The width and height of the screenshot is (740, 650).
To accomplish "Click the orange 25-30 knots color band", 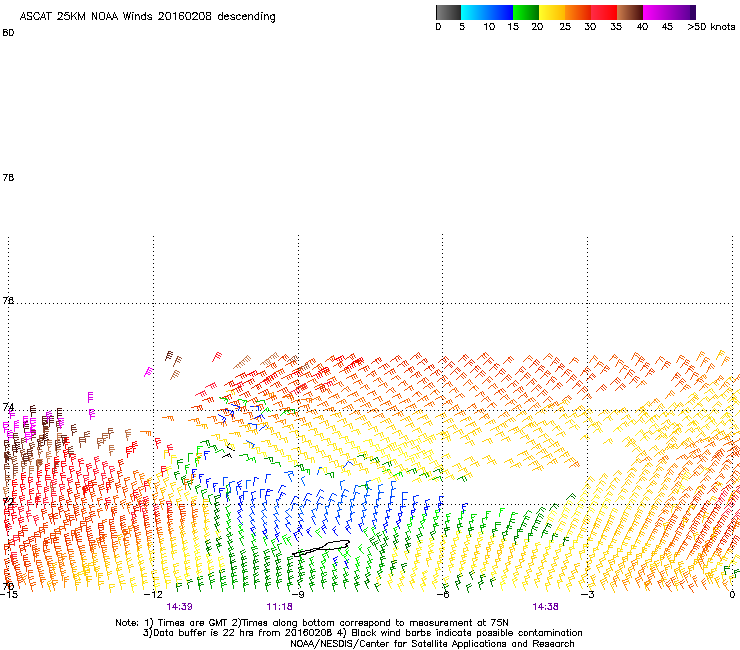I will [578, 12].
